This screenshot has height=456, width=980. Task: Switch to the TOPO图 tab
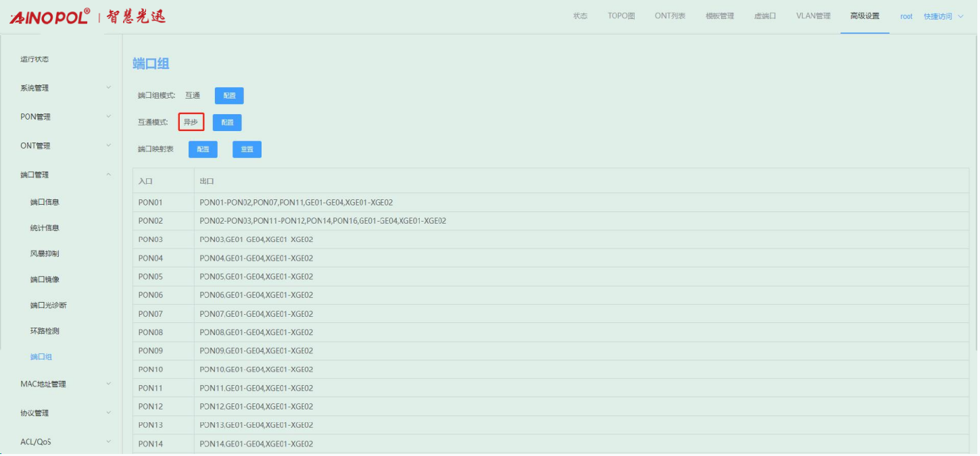tap(621, 16)
